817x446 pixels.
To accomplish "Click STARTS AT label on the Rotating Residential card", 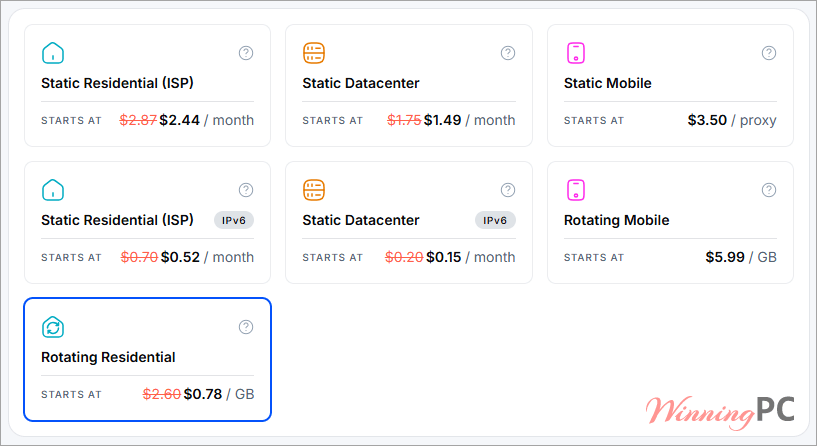I will point(71,395).
